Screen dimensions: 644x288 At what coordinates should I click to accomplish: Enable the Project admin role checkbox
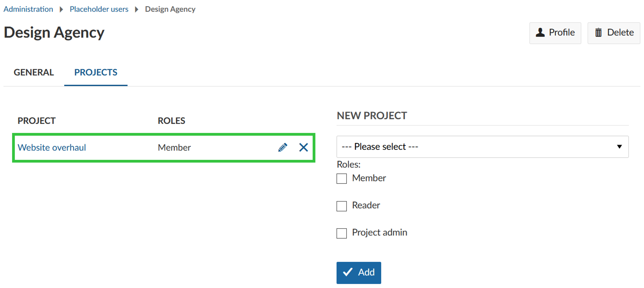tap(342, 232)
